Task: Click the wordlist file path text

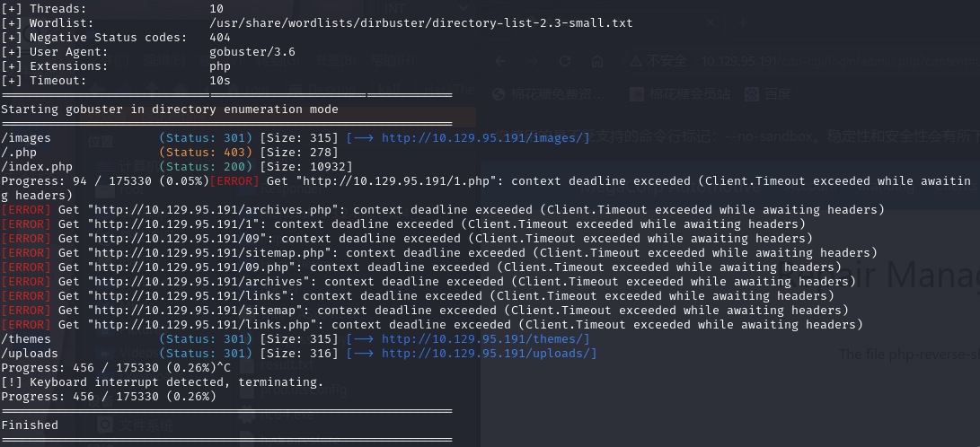Action: click(x=420, y=23)
